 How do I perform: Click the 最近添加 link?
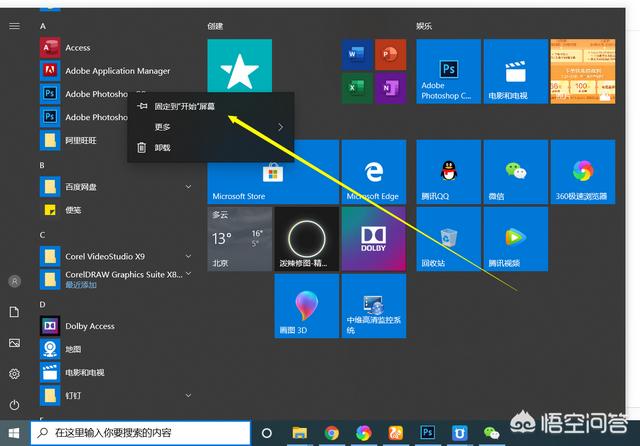[x=81, y=285]
